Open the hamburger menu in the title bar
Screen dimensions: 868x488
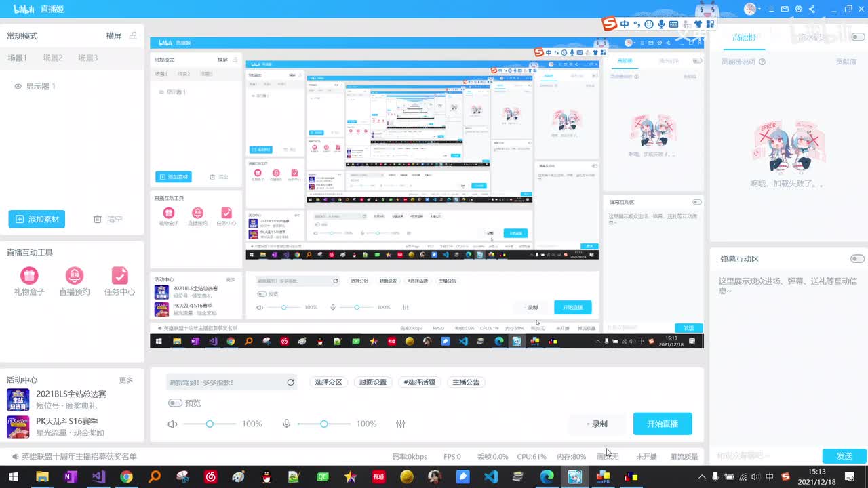[771, 9]
